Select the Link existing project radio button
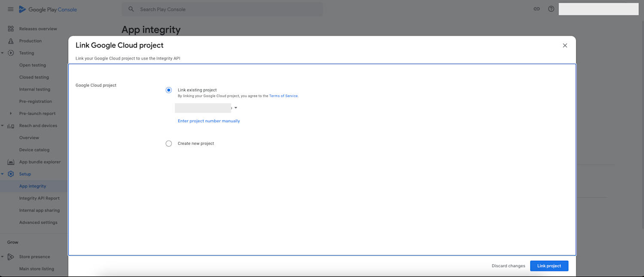 coord(169,90)
